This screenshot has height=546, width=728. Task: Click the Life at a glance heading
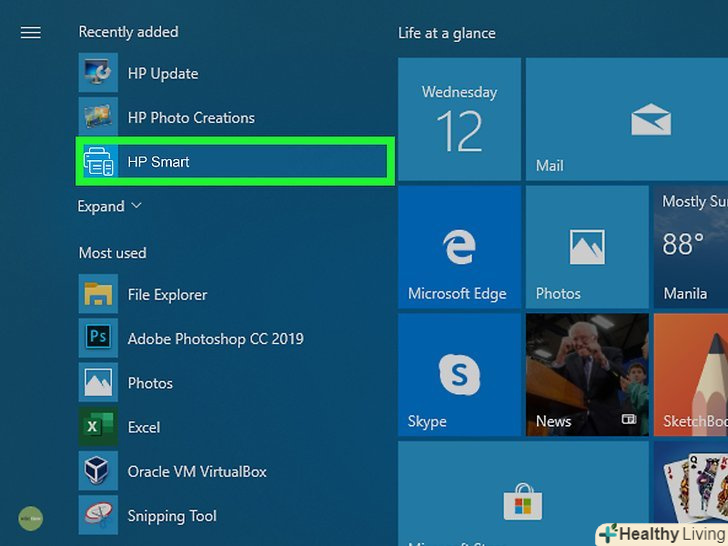click(447, 33)
